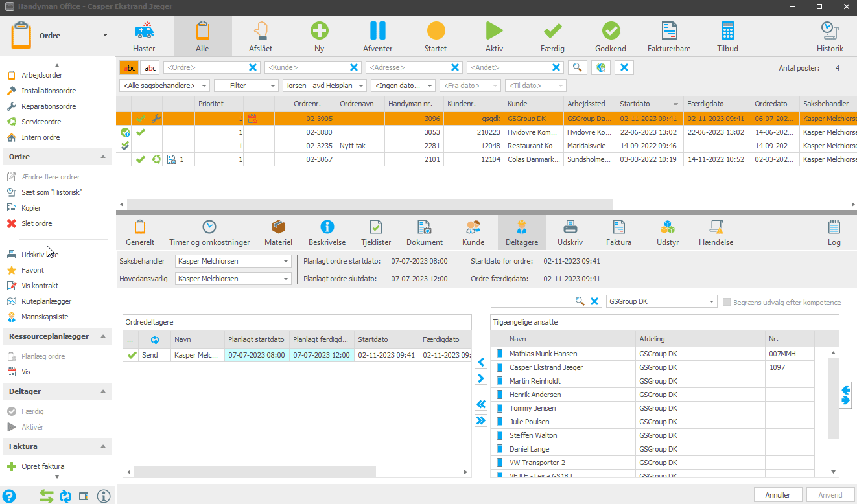Open Ruteplanlægger from the sidebar
Image resolution: width=857 pixels, height=504 pixels.
46,301
